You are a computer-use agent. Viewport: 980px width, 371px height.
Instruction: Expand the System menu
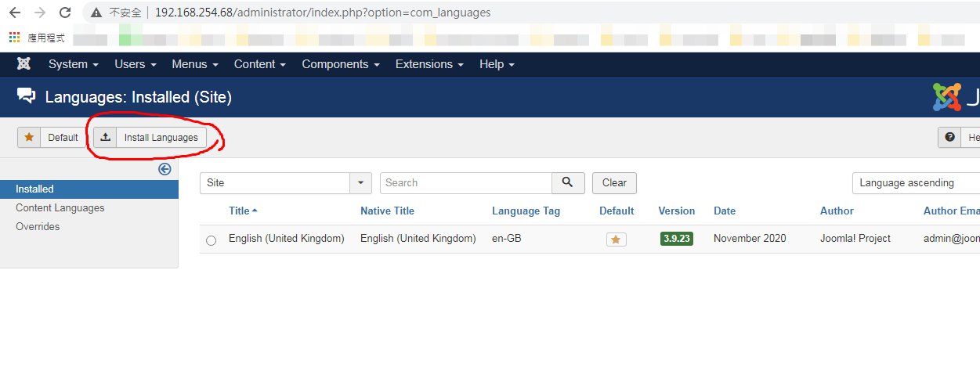click(73, 64)
